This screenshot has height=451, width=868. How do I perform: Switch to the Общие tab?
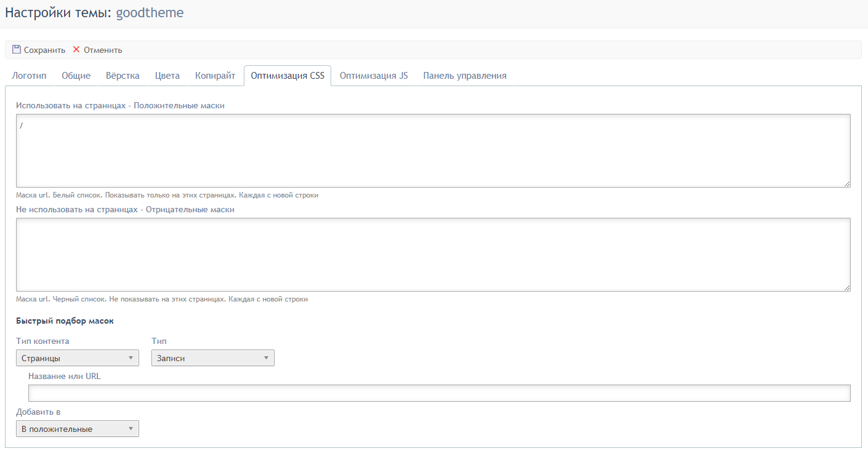[76, 76]
